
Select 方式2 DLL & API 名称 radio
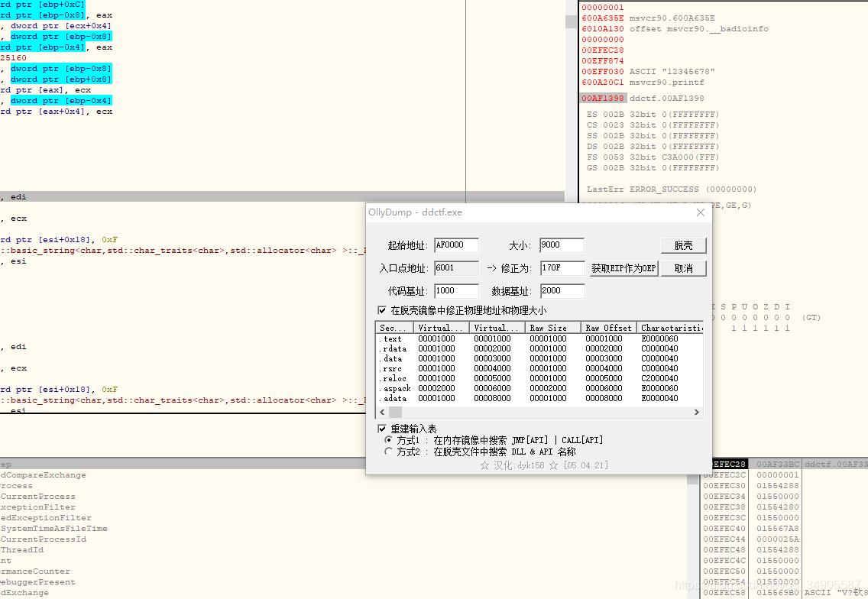tap(389, 452)
